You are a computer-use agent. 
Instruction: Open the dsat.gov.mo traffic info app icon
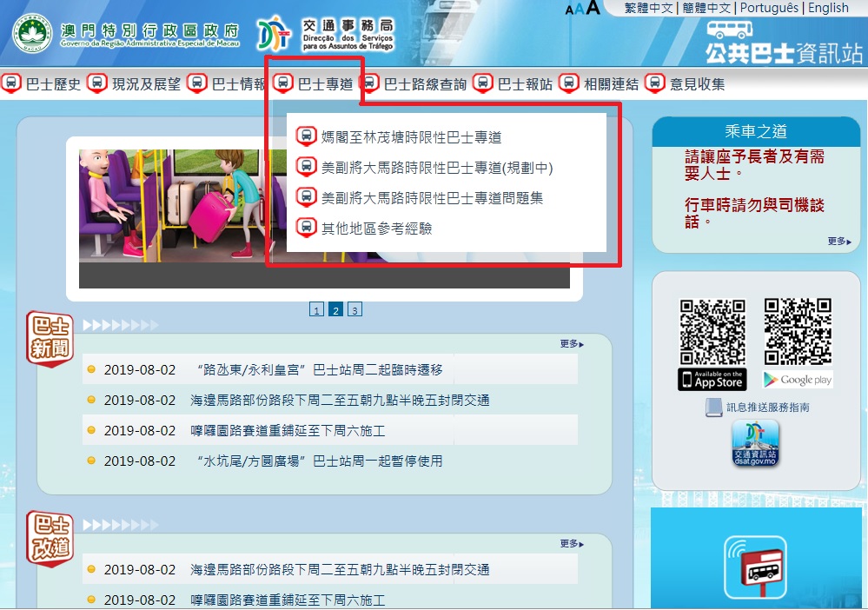click(755, 444)
